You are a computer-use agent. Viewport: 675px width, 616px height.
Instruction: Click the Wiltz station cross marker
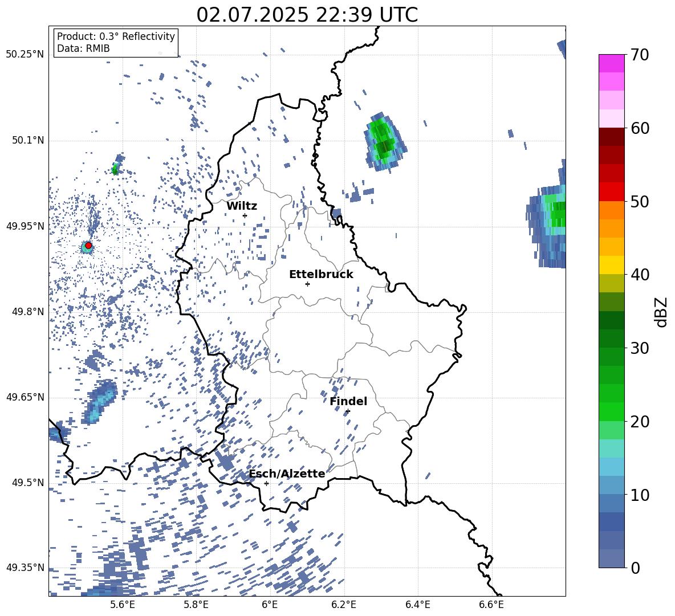tap(245, 215)
